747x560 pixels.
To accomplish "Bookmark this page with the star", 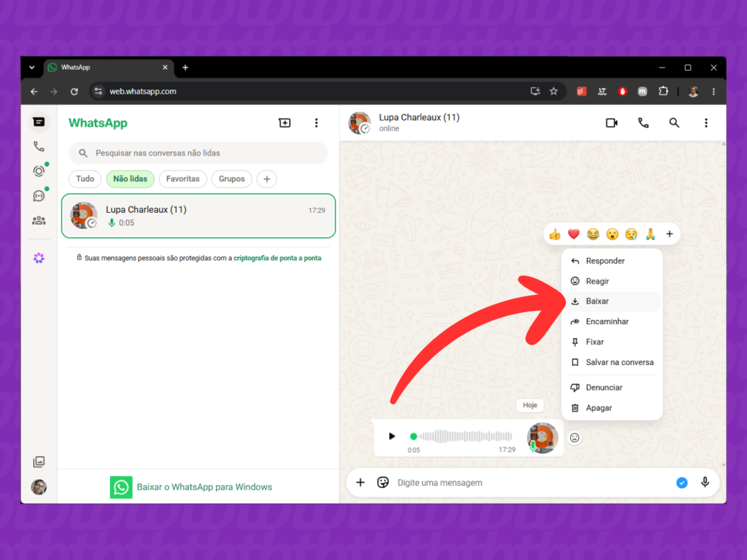I will (x=554, y=92).
